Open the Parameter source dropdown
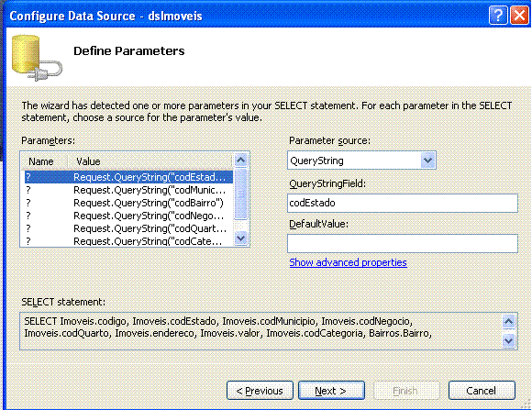This screenshot has width=532, height=410. 427,161
